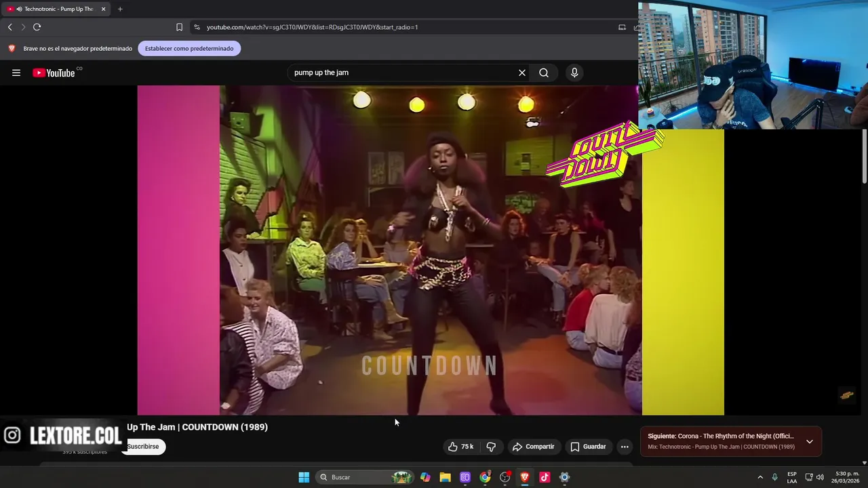Subscribe with the Suscribirse button
Image resolution: width=868 pixels, height=488 pixels.
click(143, 447)
